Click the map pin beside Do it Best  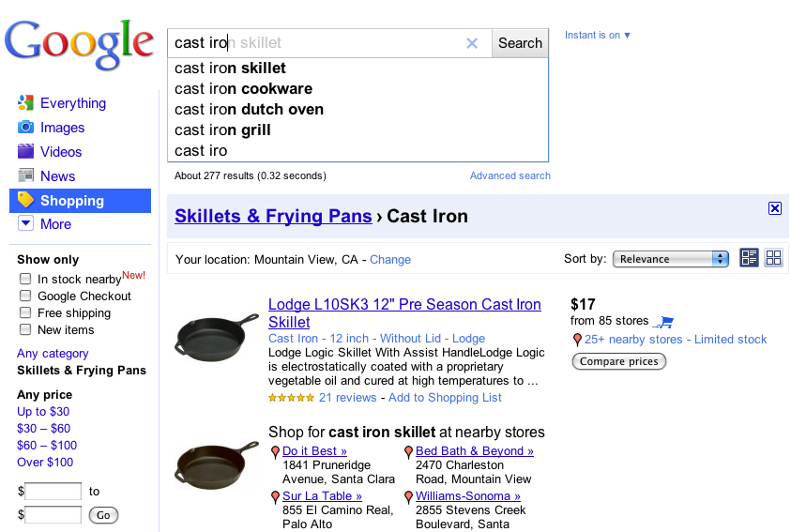pyautogui.click(x=275, y=452)
